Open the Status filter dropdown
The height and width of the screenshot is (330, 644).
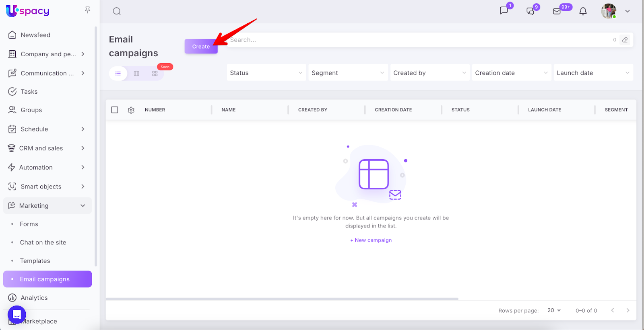(x=266, y=73)
